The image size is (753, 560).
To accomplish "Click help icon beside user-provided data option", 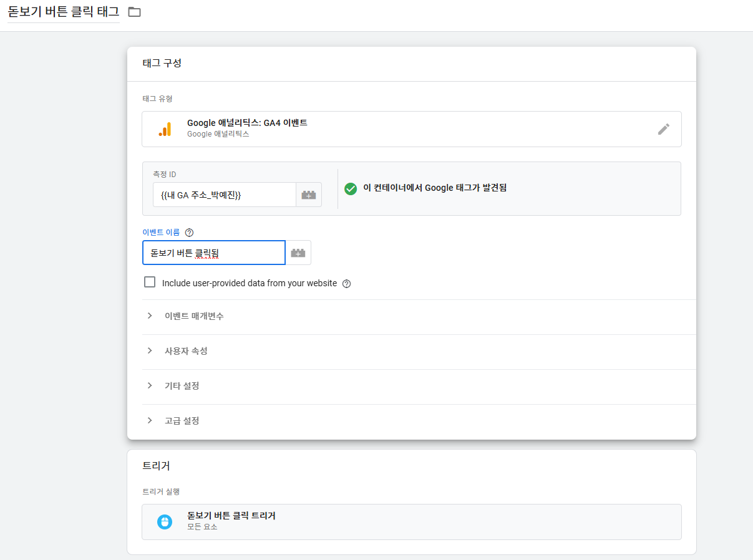I will (347, 284).
